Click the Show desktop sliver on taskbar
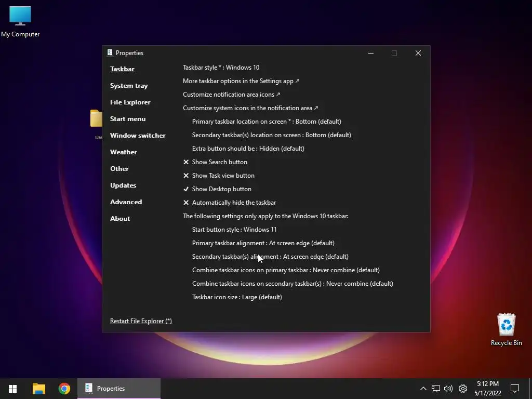The image size is (532, 399). click(530, 389)
